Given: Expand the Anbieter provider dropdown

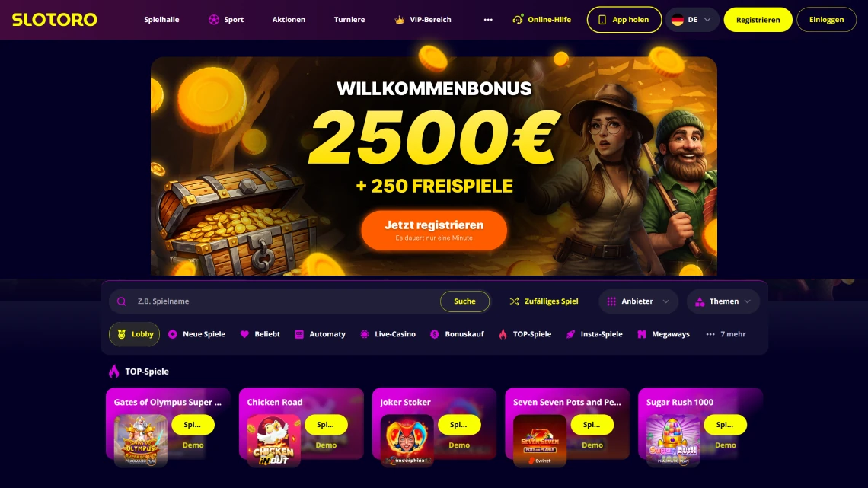Looking at the screenshot, I should click(x=638, y=301).
